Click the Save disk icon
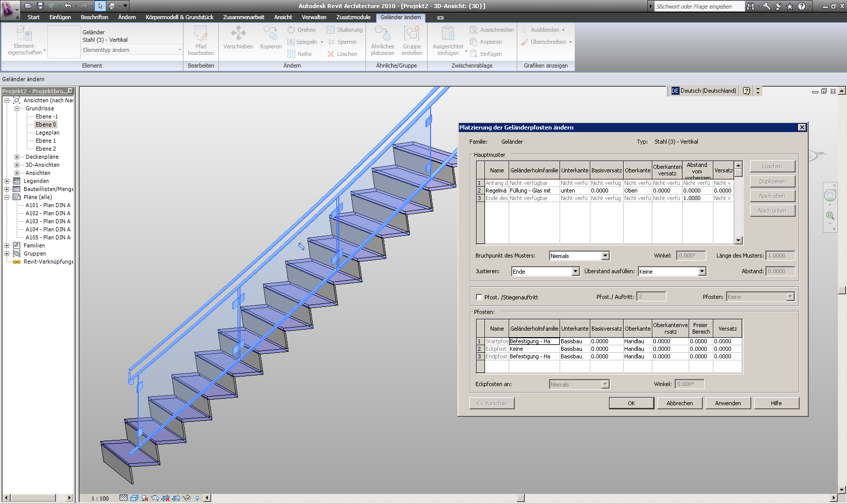Viewport: 847px width, 504px height. coord(40,6)
